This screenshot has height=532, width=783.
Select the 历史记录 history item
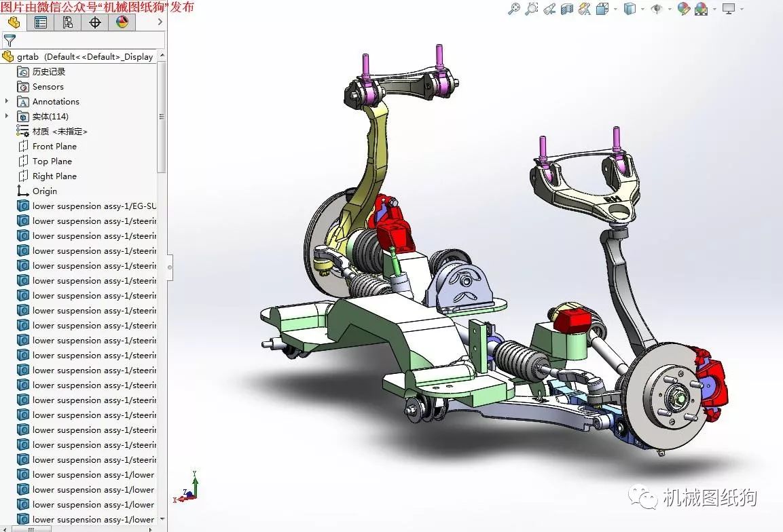coord(41,72)
